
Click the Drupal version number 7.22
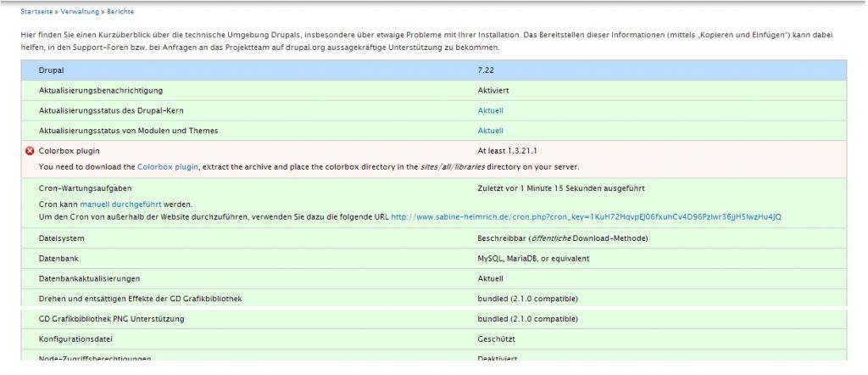click(x=487, y=70)
